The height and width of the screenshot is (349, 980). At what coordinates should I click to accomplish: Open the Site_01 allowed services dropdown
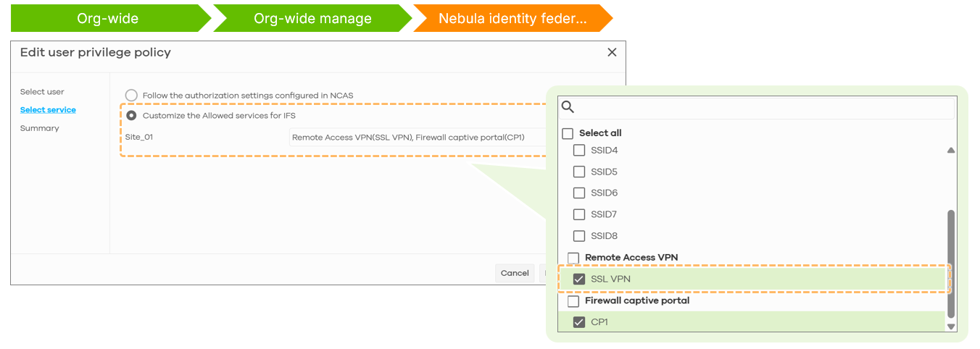pos(418,137)
